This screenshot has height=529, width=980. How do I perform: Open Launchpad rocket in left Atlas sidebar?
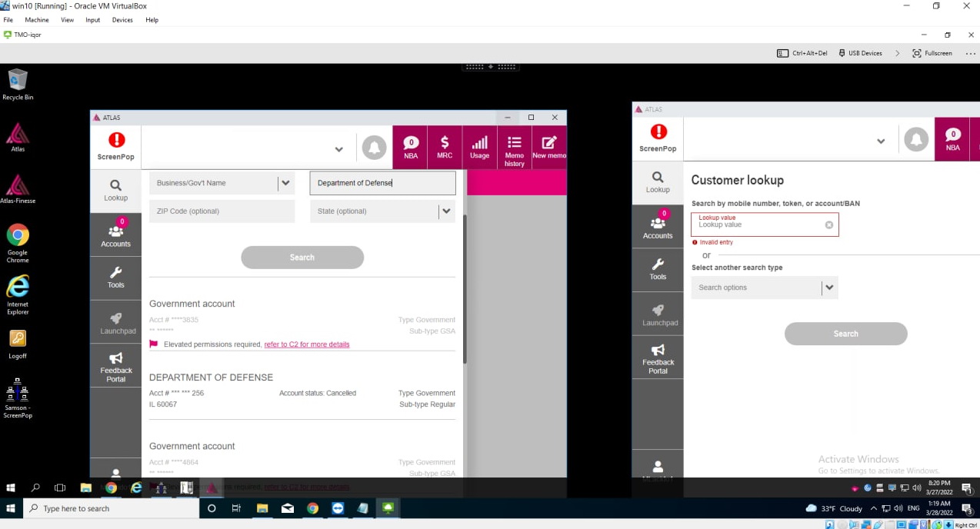(116, 323)
